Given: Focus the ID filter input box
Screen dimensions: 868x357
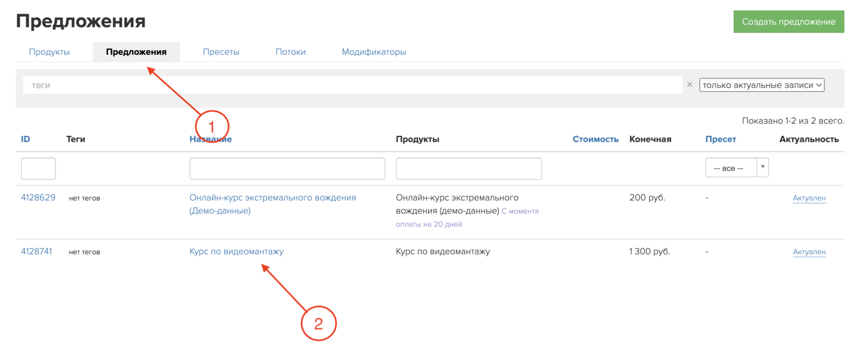Looking at the screenshot, I should tap(38, 168).
